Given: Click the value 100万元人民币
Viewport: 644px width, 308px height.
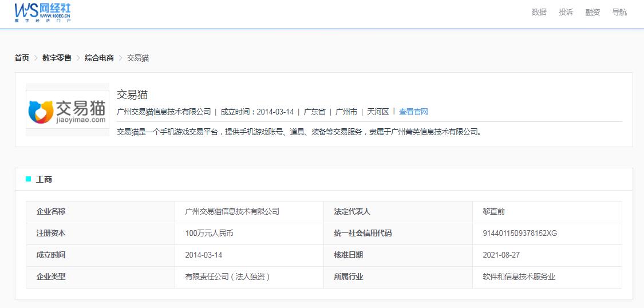Looking at the screenshot, I should 209,234.
